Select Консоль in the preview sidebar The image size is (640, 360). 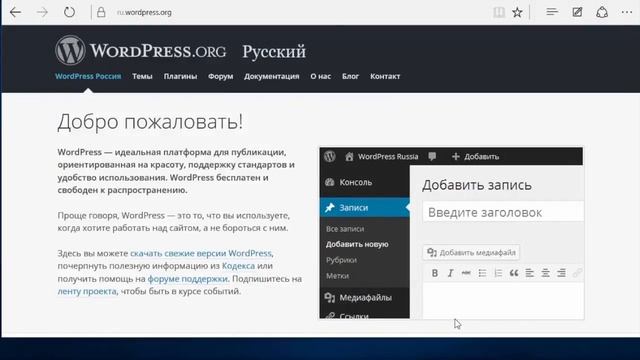pyautogui.click(x=364, y=182)
